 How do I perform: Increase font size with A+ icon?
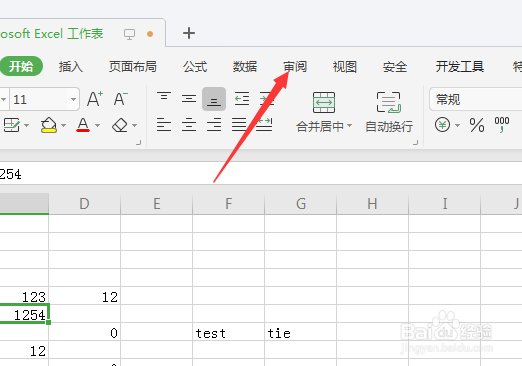click(x=95, y=99)
